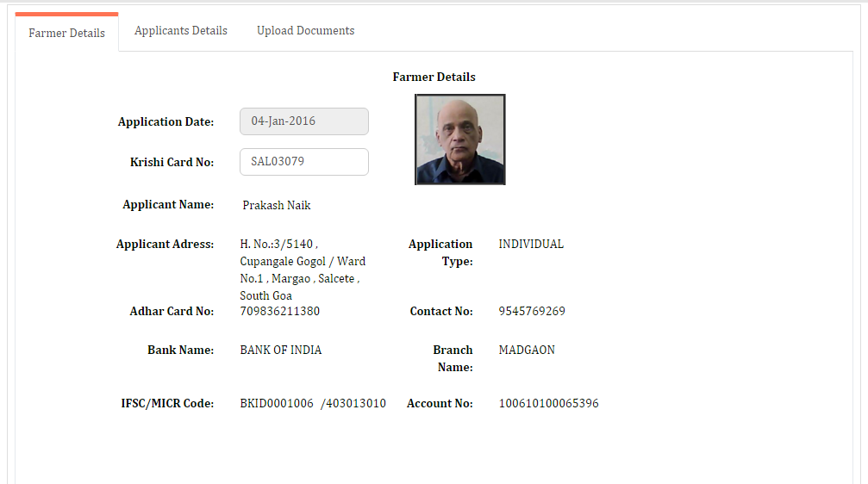Image resolution: width=868 pixels, height=484 pixels.
Task: Select the Farmer Details heading text
Action: (434, 77)
